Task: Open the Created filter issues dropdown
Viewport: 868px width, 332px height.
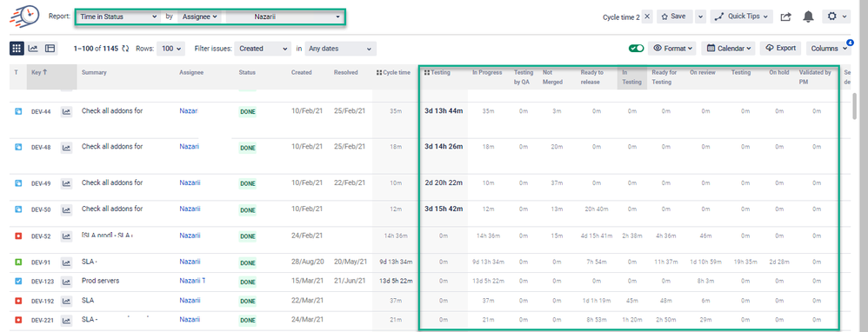Action: [263, 49]
